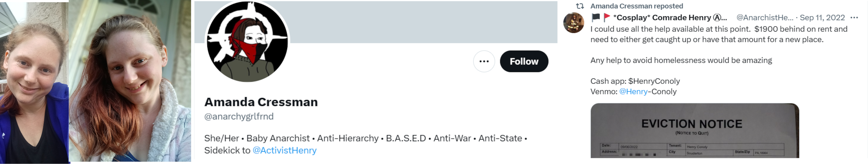Click the repost arrows icon above the tweet

tap(579, 6)
